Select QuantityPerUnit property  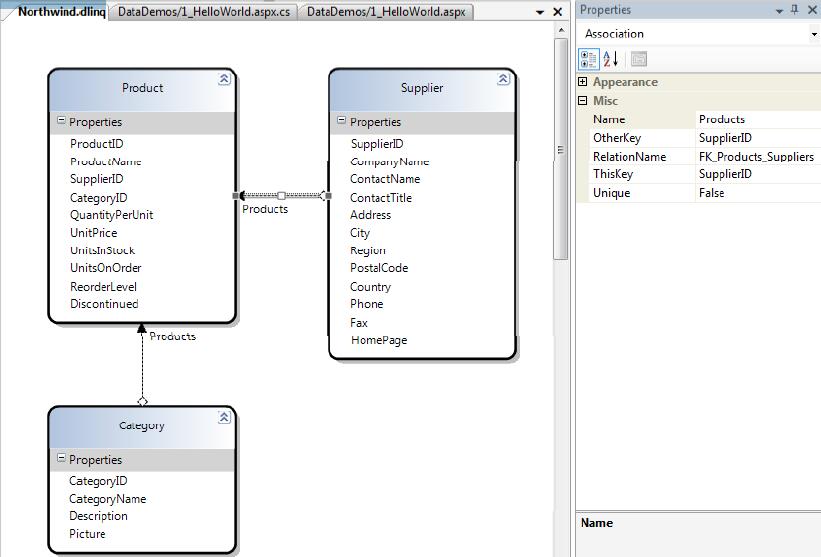coord(112,215)
